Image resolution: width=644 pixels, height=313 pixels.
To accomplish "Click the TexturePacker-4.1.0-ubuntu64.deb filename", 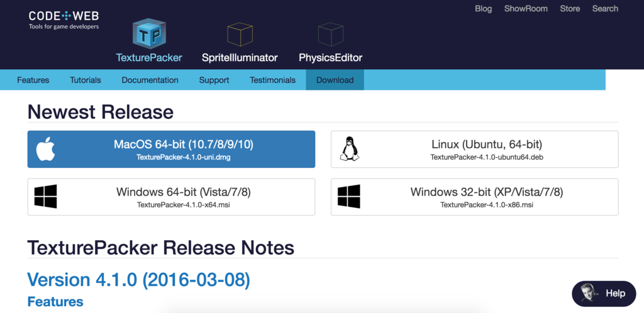I will pos(487,157).
